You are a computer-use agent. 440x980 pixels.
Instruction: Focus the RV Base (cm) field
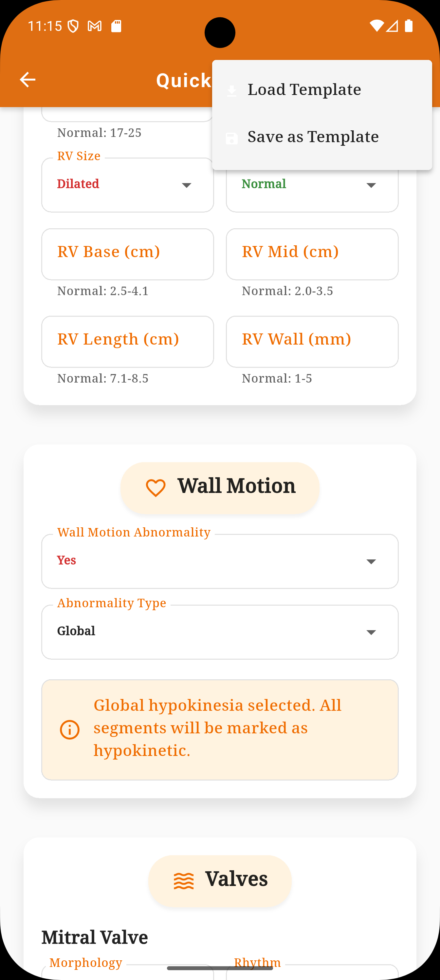click(127, 254)
